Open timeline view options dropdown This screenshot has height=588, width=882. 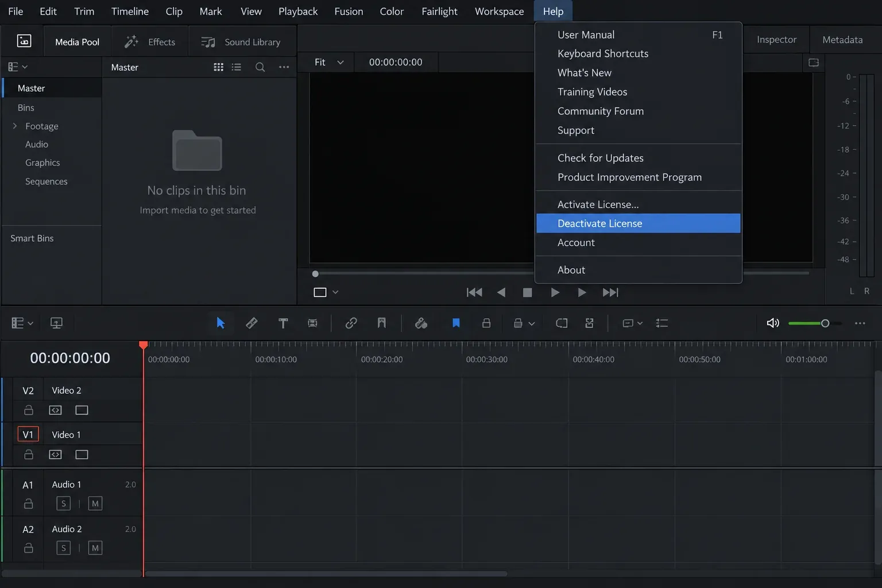[x=22, y=323]
